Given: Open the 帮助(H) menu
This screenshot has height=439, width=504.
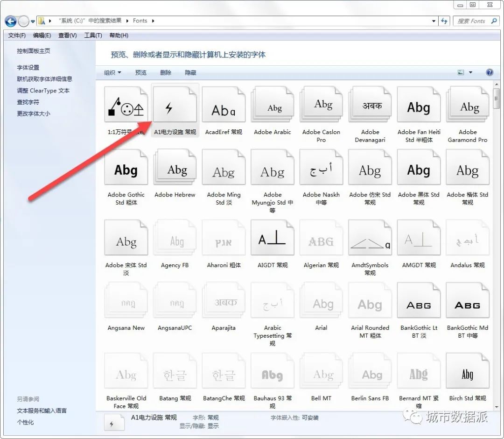Looking at the screenshot, I should click(x=119, y=35).
